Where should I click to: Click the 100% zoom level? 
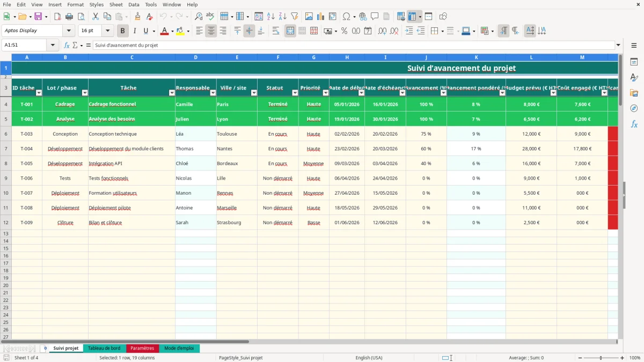pyautogui.click(x=635, y=358)
